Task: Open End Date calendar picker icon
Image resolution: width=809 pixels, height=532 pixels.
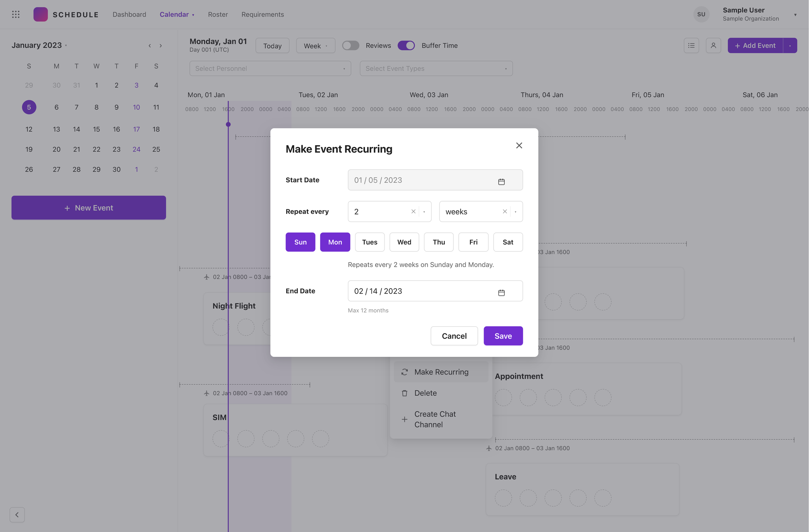Action: pyautogui.click(x=501, y=293)
